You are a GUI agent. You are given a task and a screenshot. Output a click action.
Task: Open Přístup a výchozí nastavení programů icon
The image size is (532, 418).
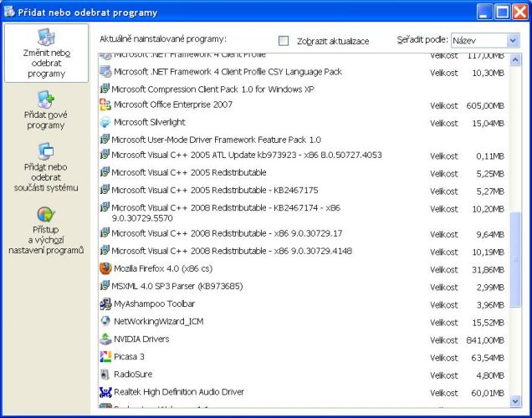pos(46,214)
